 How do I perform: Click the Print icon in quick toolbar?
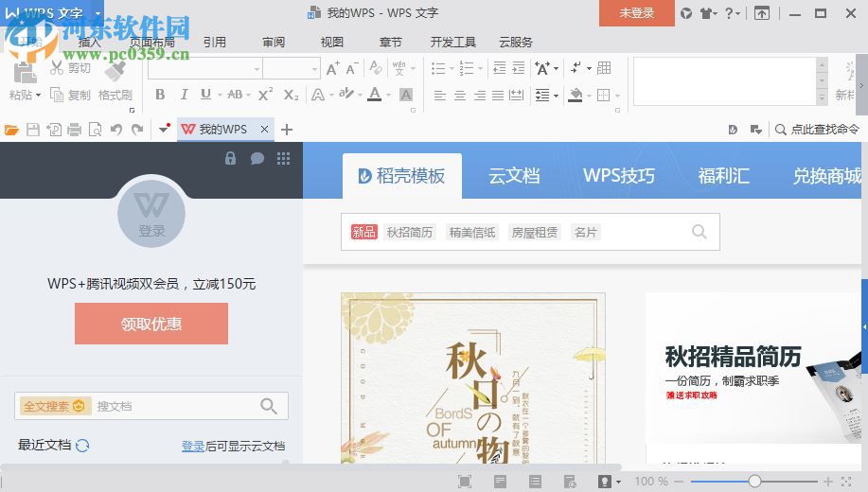click(x=74, y=130)
